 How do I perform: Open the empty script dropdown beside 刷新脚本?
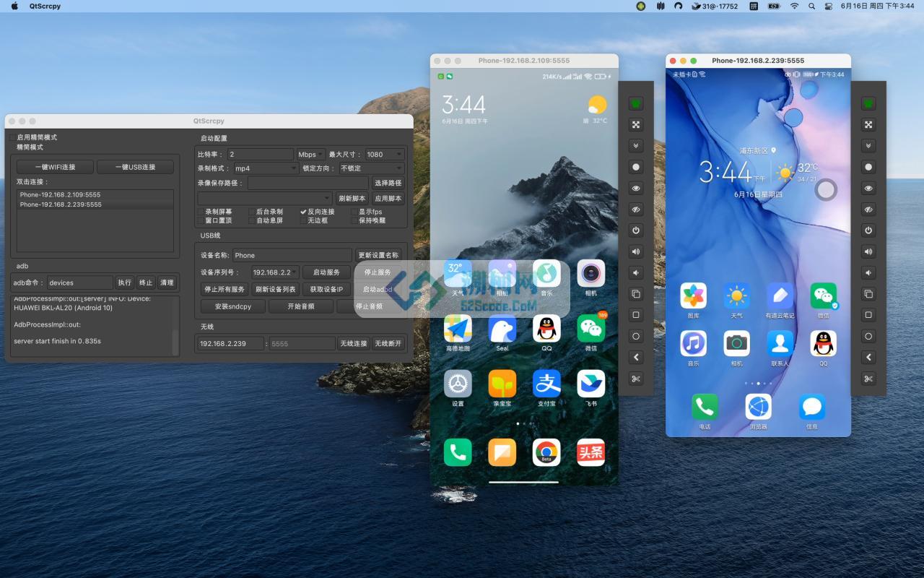[x=265, y=198]
